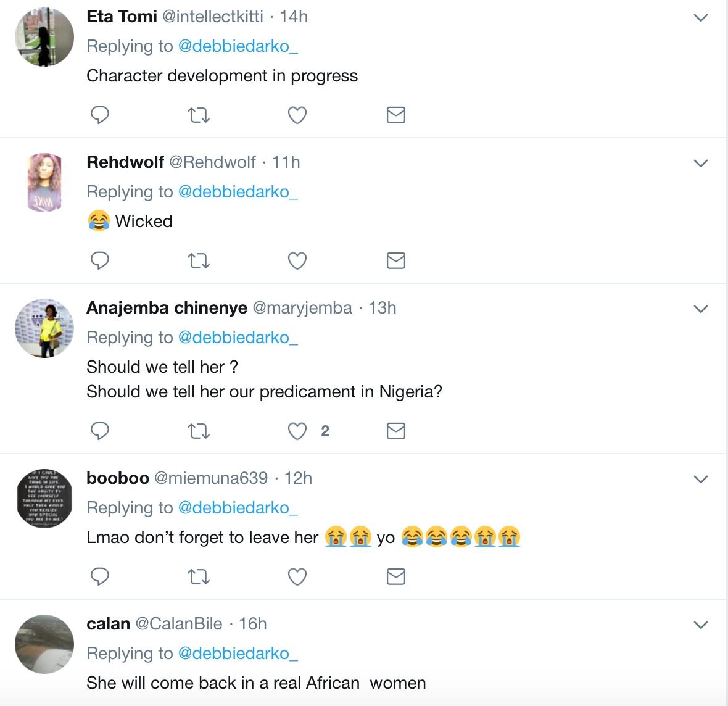Retweet Rehdwolf's Wicked tweet
Screen dimensions: 728x706
[x=199, y=260]
